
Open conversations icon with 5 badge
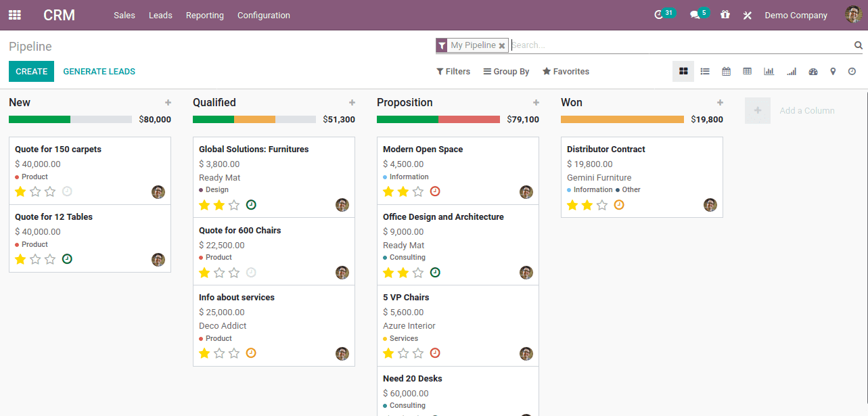click(x=695, y=15)
